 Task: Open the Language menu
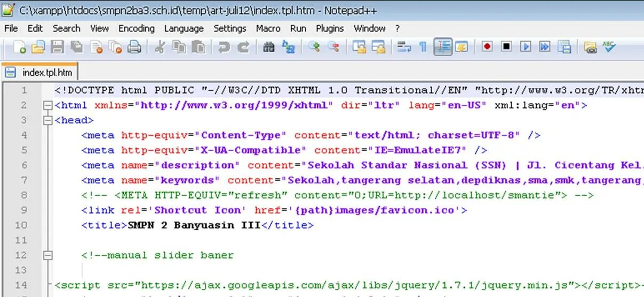pos(184,28)
